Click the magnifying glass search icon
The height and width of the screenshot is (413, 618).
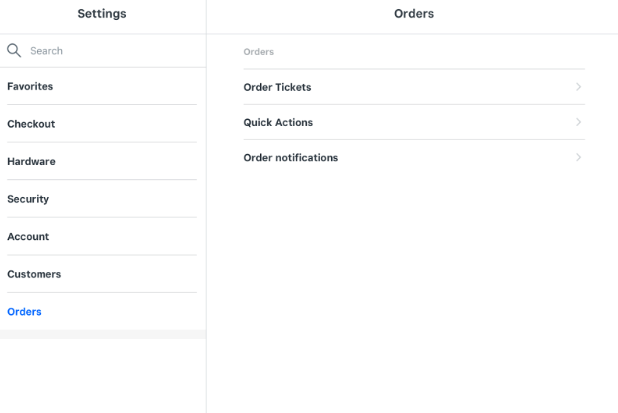pyautogui.click(x=14, y=50)
